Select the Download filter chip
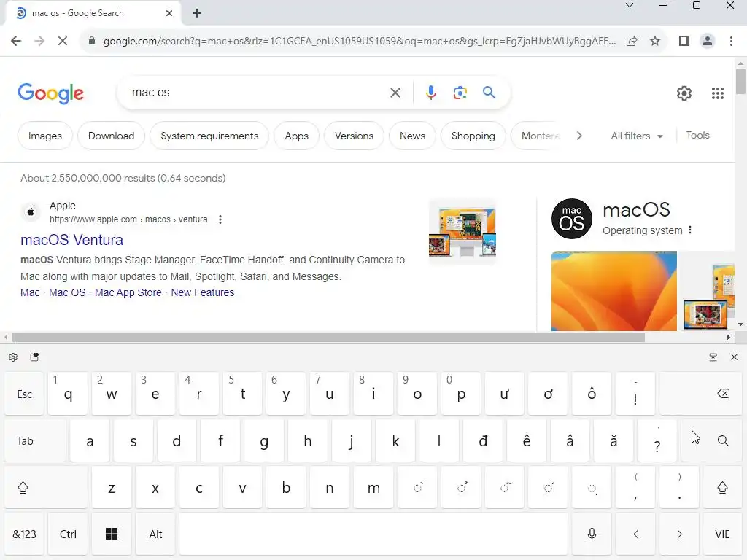The width and height of the screenshot is (747, 560). point(111,136)
